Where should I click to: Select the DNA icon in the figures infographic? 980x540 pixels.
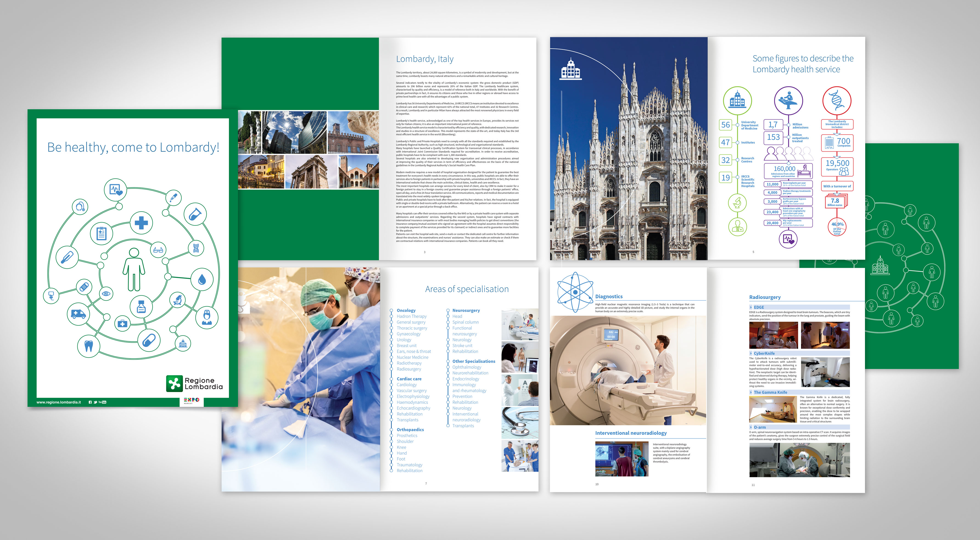coord(837,101)
